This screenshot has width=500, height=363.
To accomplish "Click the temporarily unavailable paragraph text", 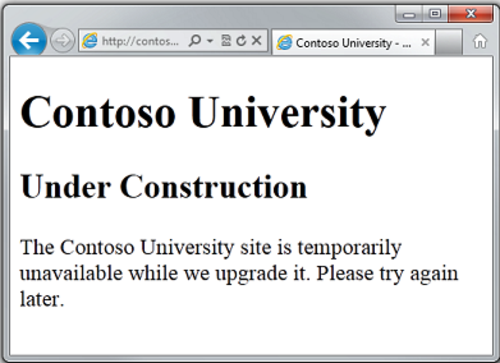I will tap(239, 273).
